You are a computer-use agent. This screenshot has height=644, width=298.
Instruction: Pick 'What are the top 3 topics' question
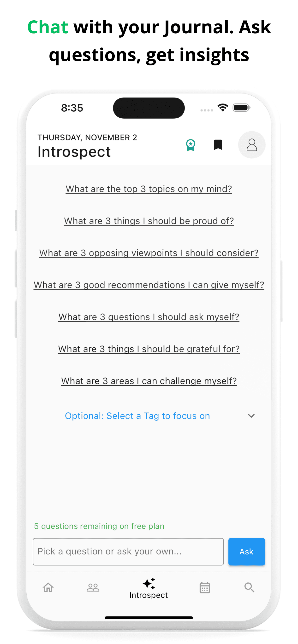[149, 189]
